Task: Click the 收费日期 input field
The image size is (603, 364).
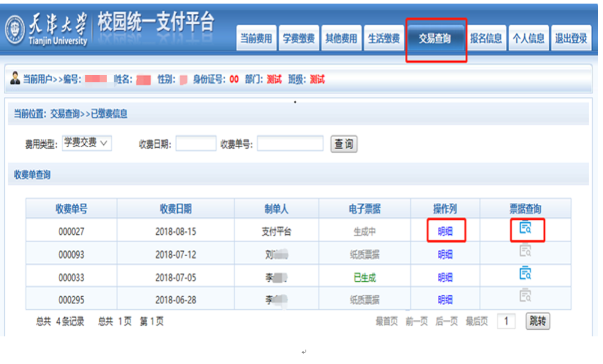Action: 196,144
